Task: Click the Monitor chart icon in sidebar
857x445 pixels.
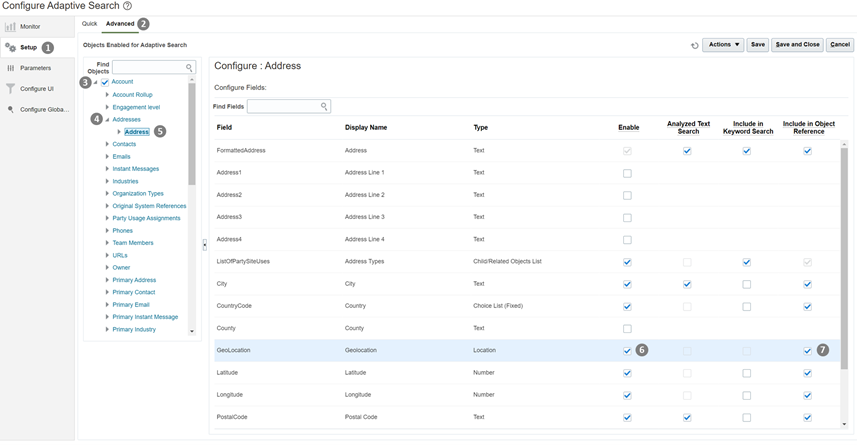Action: coord(11,27)
